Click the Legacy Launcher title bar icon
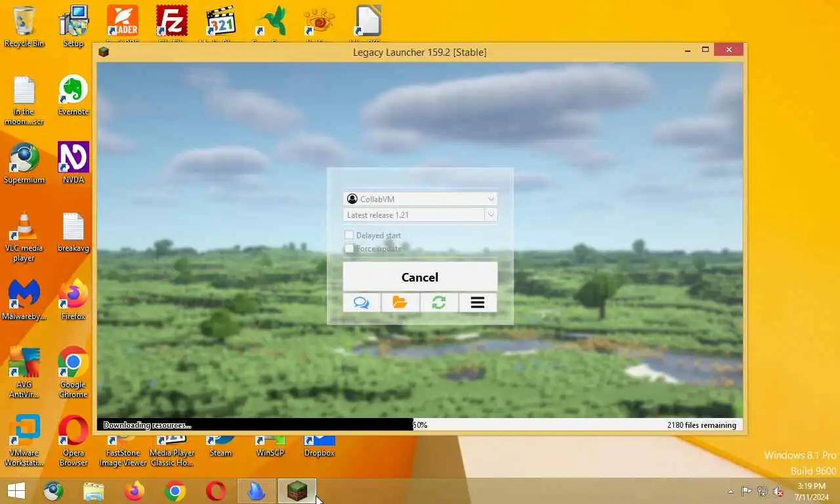 (x=104, y=52)
